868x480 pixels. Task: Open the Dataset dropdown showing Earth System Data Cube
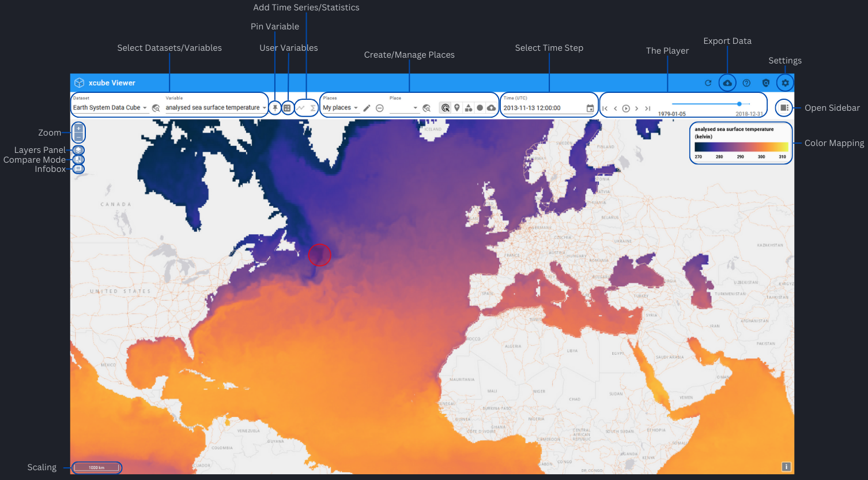pyautogui.click(x=110, y=108)
